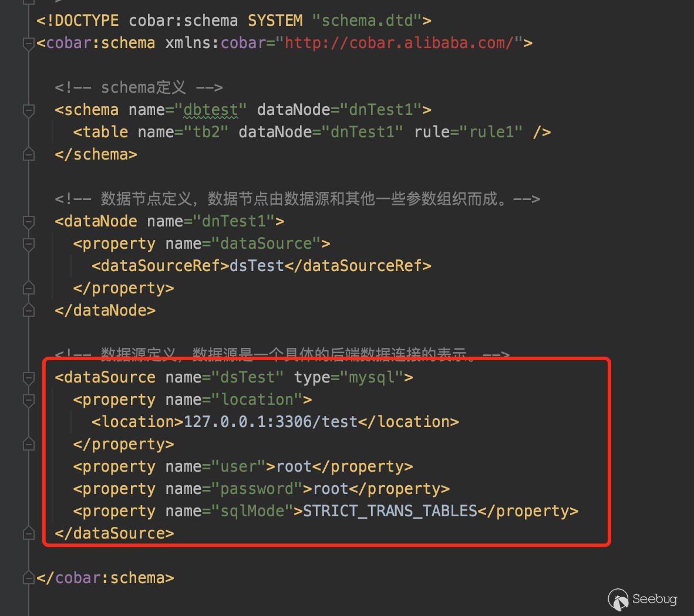694x616 pixels.
Task: Click the Seebug logo icon
Action: point(618,600)
